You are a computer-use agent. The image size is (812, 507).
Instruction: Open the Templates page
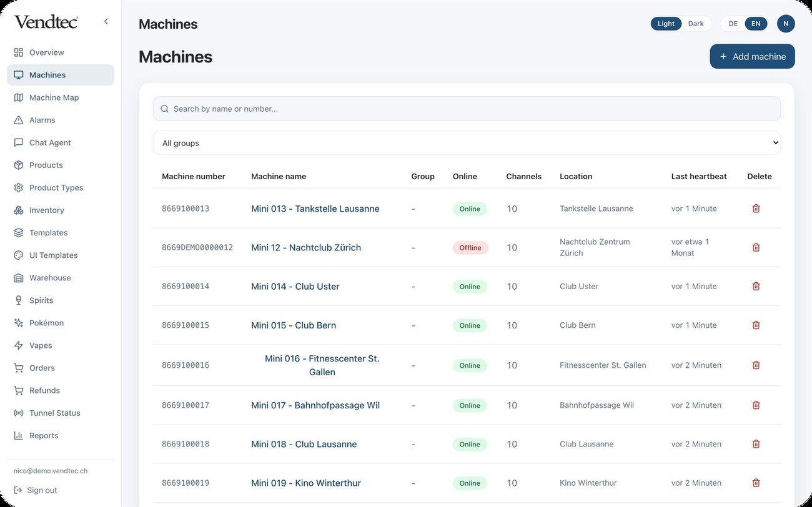[61, 233]
